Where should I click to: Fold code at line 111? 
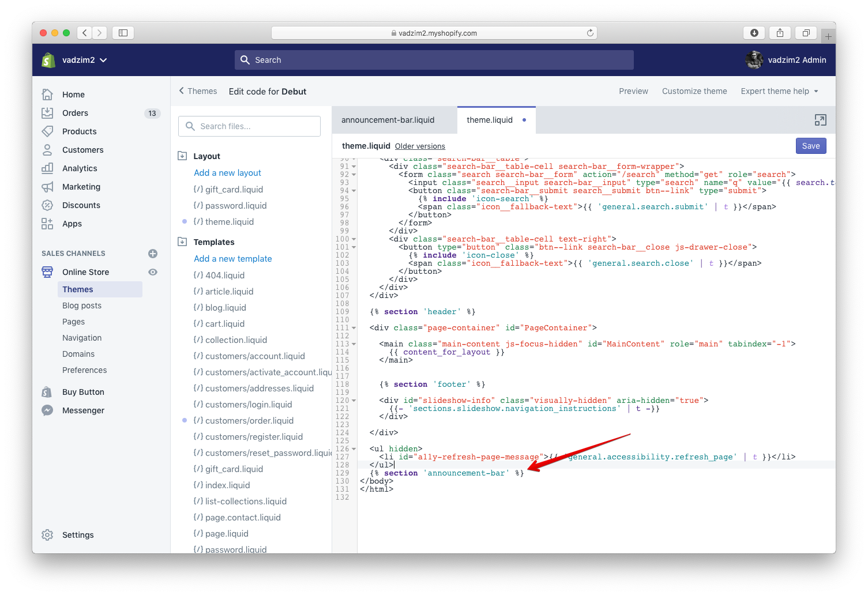click(x=354, y=328)
